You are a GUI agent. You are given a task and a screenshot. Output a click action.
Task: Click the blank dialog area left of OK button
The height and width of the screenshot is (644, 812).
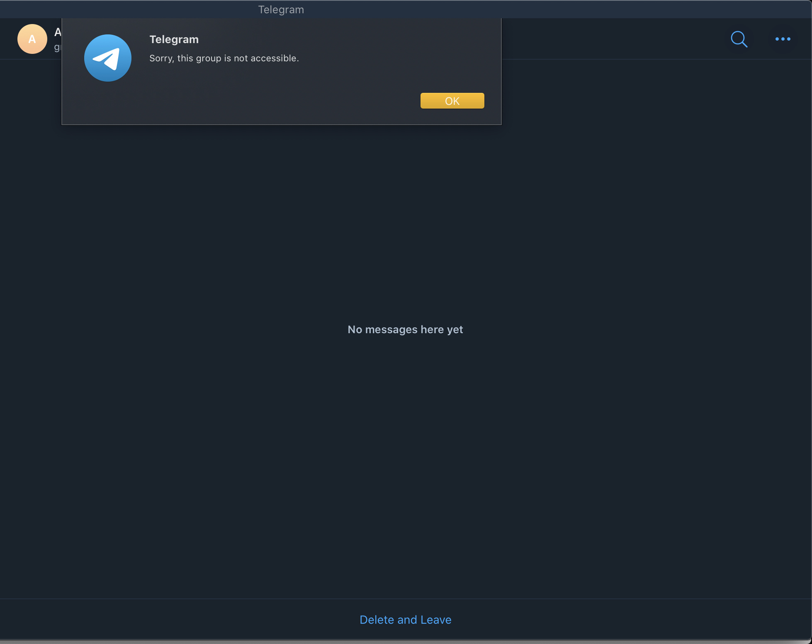pos(290,101)
